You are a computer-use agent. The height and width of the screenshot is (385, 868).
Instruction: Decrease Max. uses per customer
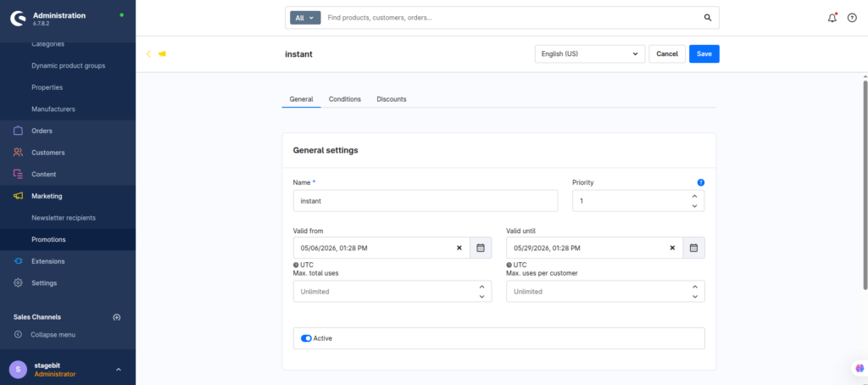coord(695,296)
